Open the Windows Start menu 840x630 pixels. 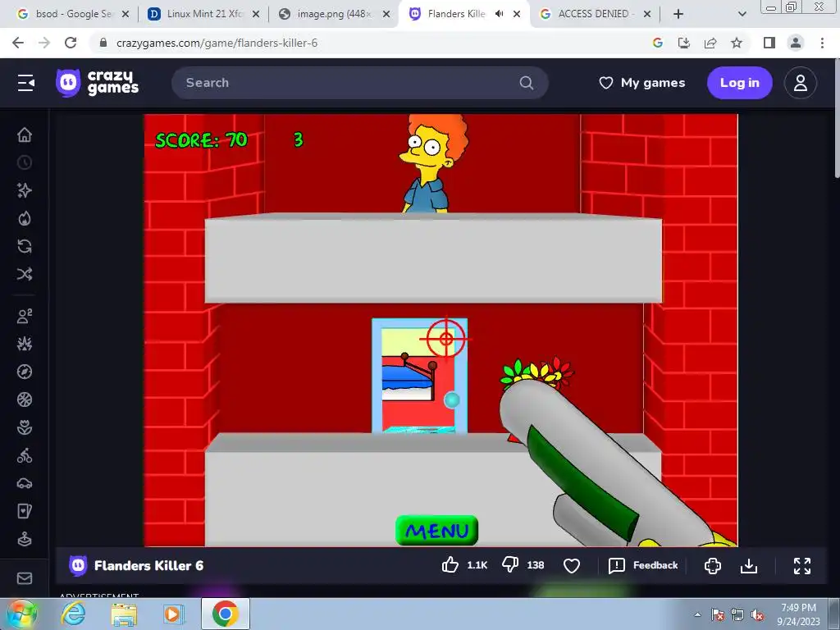point(21,614)
